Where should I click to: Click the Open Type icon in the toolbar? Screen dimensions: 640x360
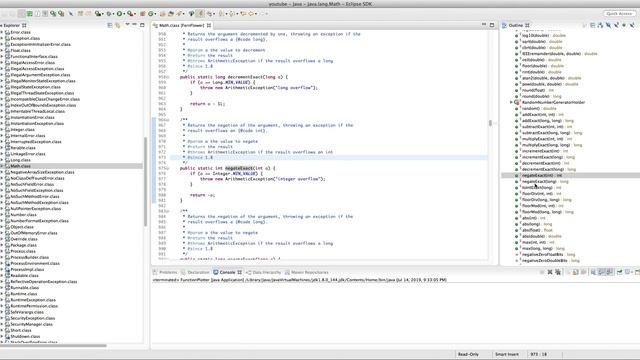162,13
